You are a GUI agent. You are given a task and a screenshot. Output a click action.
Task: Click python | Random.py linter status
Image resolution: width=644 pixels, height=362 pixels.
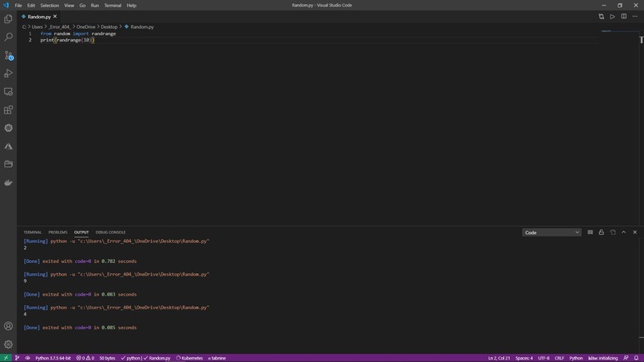pos(145,358)
